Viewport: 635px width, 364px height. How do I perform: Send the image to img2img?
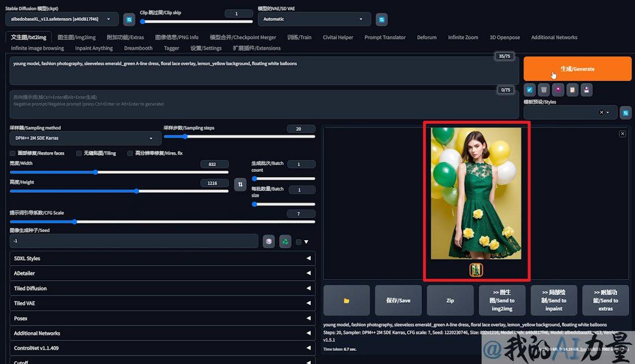pos(502,300)
